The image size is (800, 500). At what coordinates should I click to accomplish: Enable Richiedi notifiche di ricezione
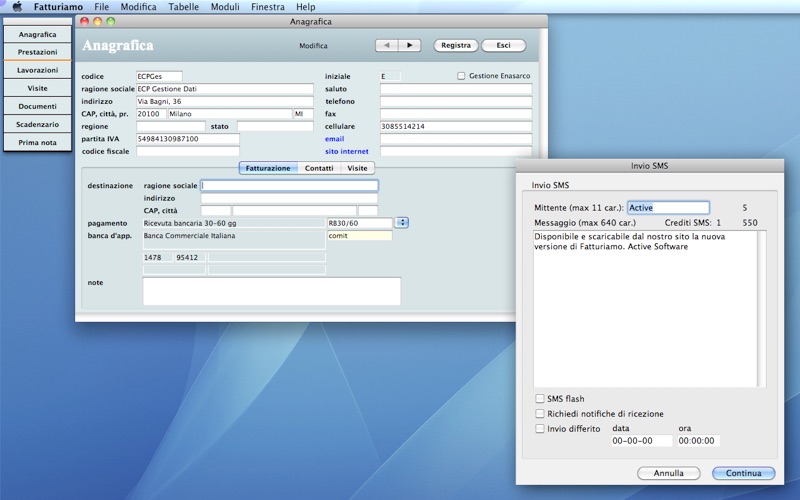pyautogui.click(x=540, y=414)
